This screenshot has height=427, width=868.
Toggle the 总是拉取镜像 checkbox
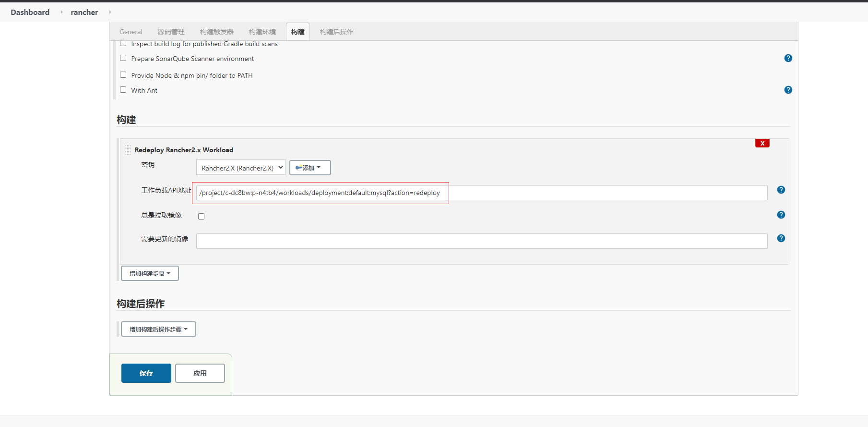tap(201, 217)
